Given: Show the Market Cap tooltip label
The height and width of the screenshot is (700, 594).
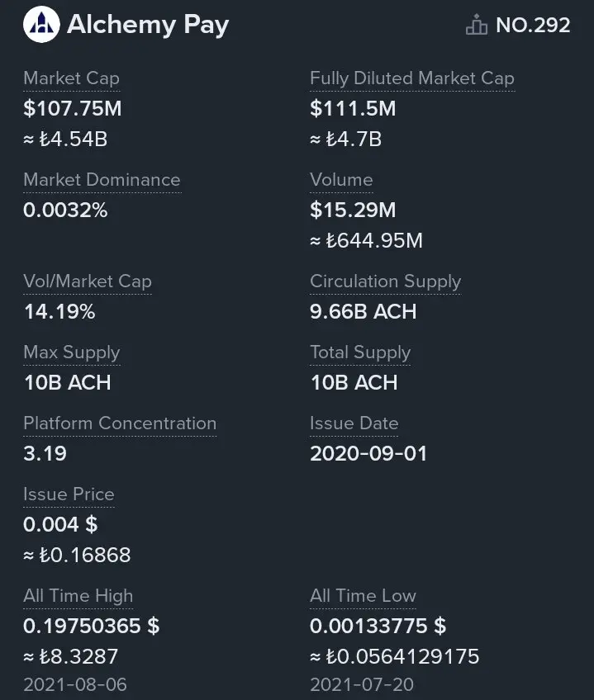Looking at the screenshot, I should coord(72,78).
